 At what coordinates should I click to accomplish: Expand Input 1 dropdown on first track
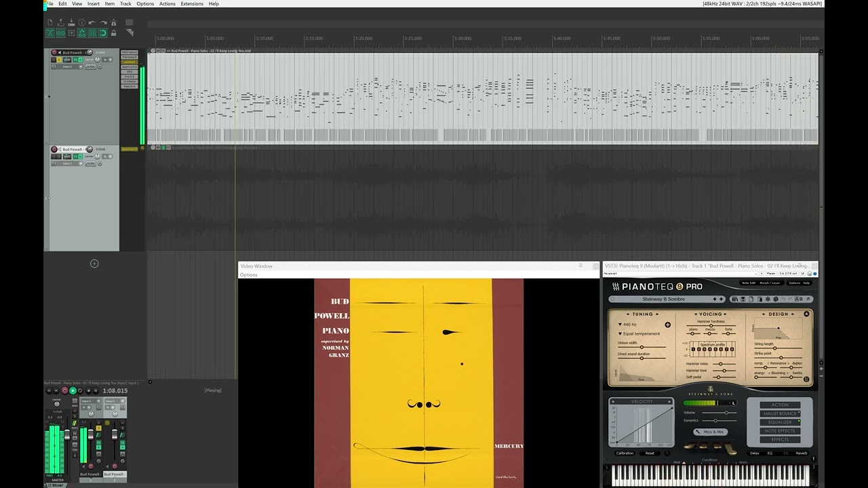(81, 66)
